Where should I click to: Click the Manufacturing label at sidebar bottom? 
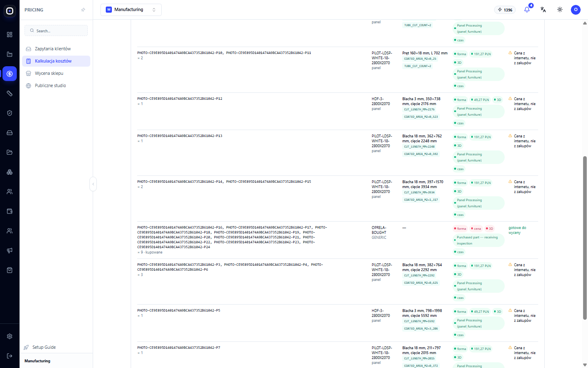click(38, 361)
